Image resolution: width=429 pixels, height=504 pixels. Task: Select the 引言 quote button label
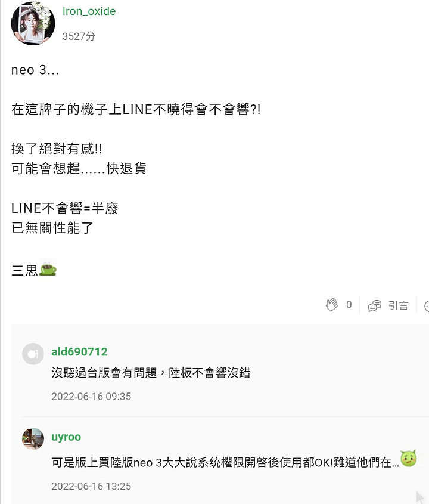click(x=398, y=305)
